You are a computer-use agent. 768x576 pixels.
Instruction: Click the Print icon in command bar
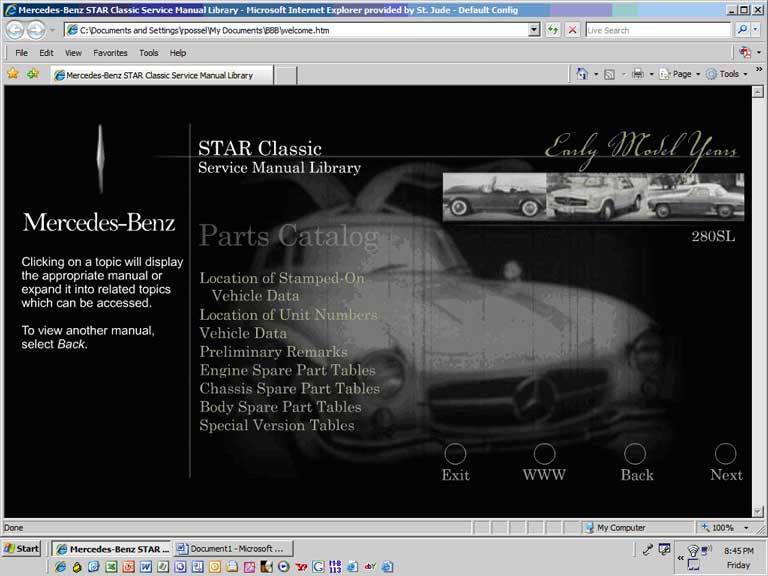pyautogui.click(x=638, y=74)
